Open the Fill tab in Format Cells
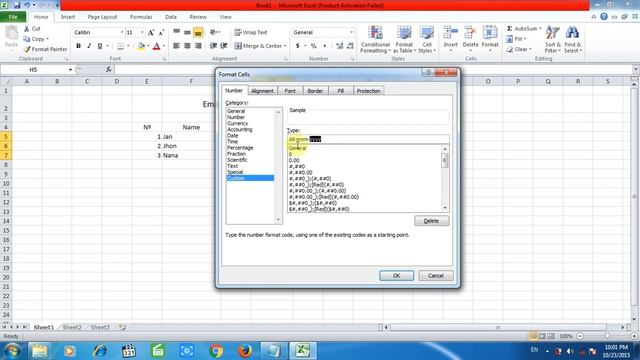The width and height of the screenshot is (640, 360). click(x=340, y=91)
